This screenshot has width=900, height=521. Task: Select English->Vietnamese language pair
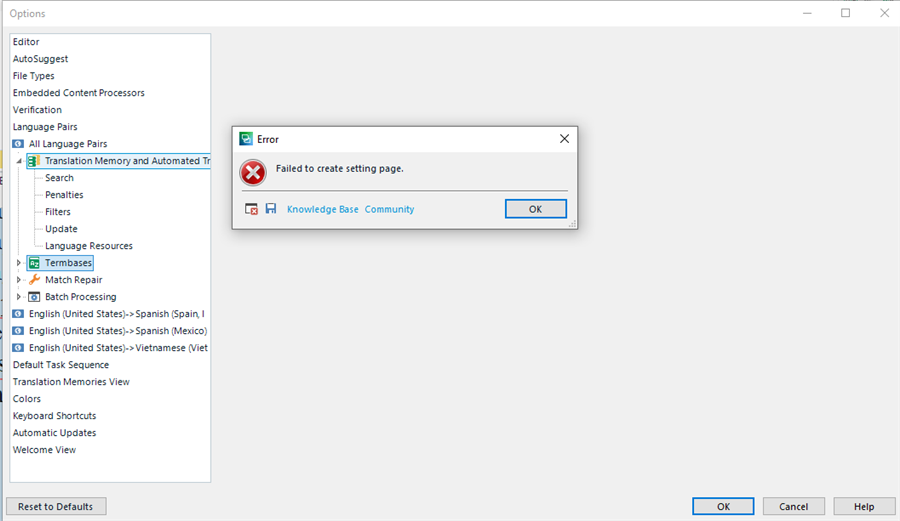click(x=118, y=348)
